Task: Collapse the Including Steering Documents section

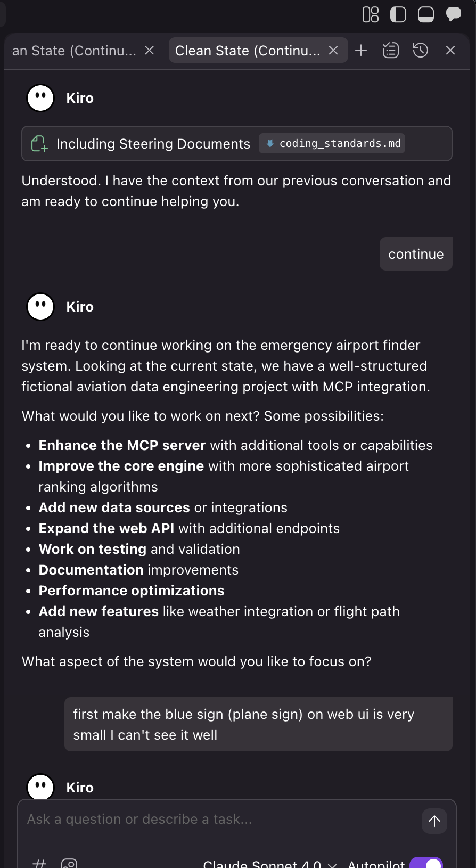Action: click(153, 143)
